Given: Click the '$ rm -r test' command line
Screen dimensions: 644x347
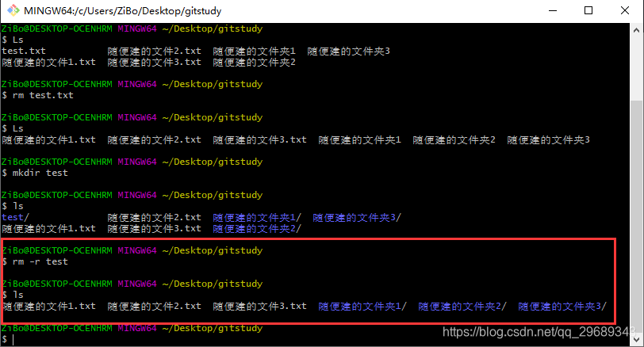Looking at the screenshot, I should (35, 261).
